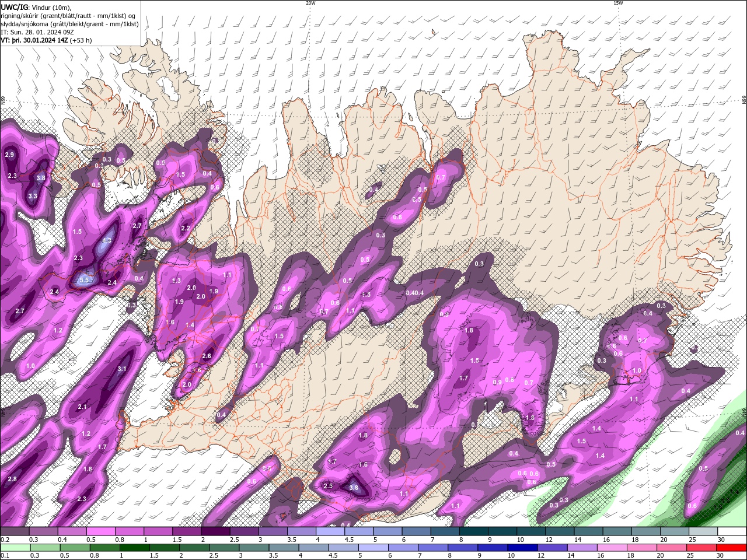The image size is (747, 560).
Task: Select the white snow swatch at 30
Action: (x=732, y=531)
